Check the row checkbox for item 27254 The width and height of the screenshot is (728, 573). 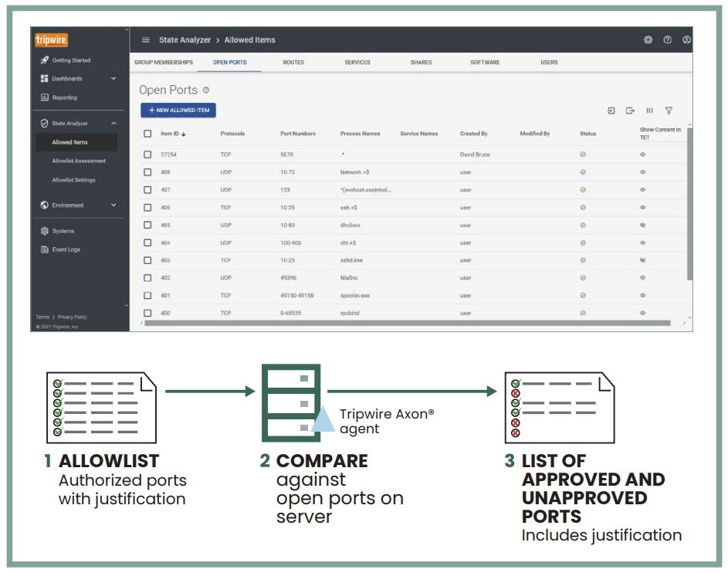[147, 154]
